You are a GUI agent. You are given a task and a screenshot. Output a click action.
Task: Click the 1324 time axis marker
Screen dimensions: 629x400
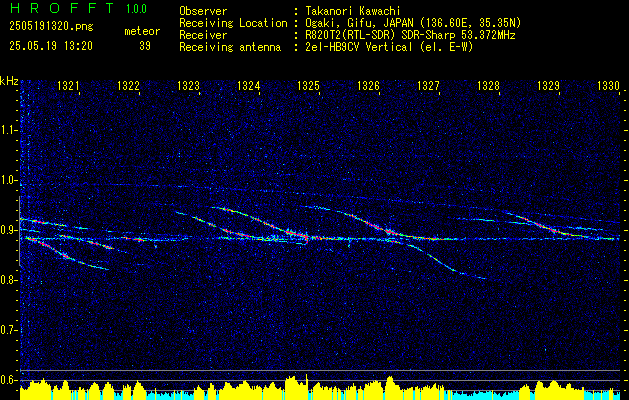coord(249,85)
